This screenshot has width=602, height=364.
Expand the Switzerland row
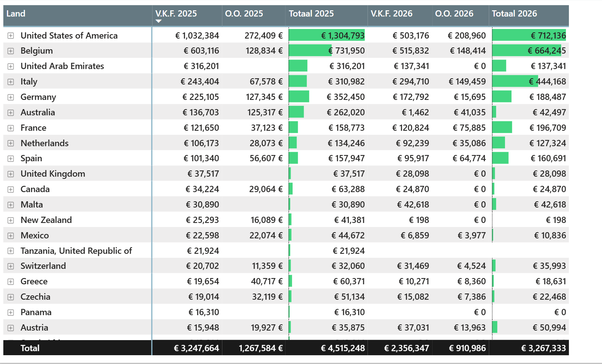coord(11,266)
